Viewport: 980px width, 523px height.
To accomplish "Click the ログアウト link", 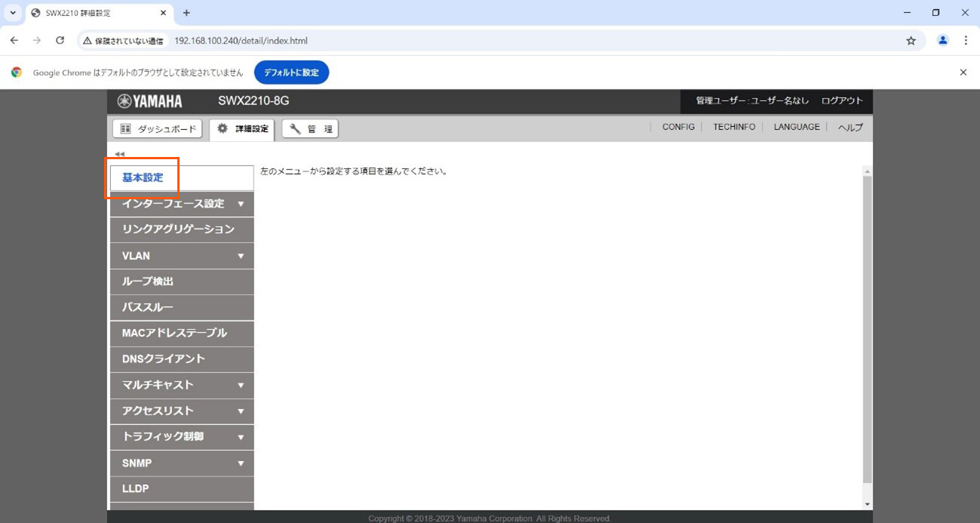I will 842,101.
